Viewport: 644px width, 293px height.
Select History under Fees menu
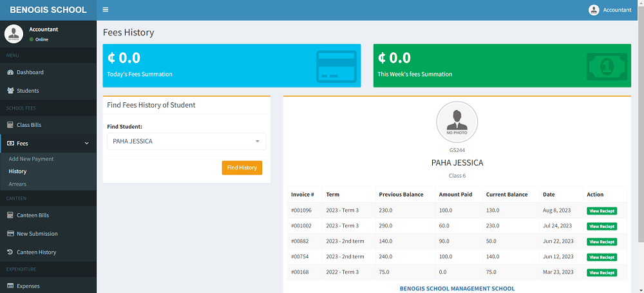(17, 171)
